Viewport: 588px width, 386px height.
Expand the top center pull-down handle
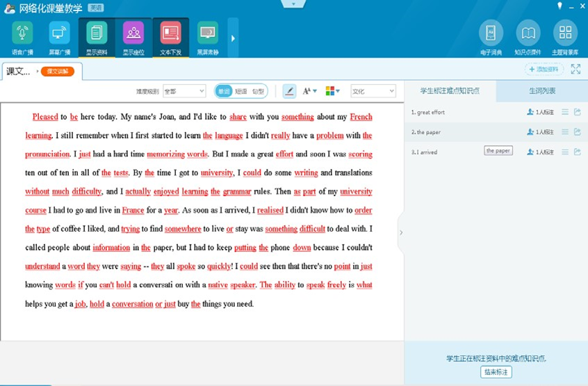pyautogui.click(x=293, y=4)
